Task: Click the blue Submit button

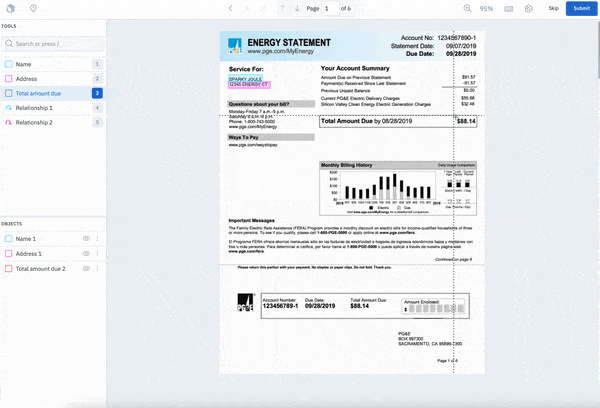Action: [x=582, y=8]
